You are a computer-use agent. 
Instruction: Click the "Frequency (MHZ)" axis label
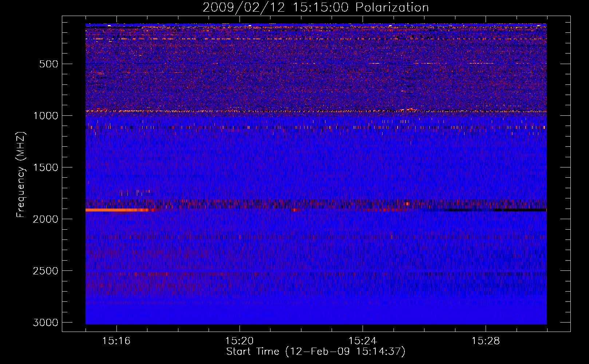point(21,175)
